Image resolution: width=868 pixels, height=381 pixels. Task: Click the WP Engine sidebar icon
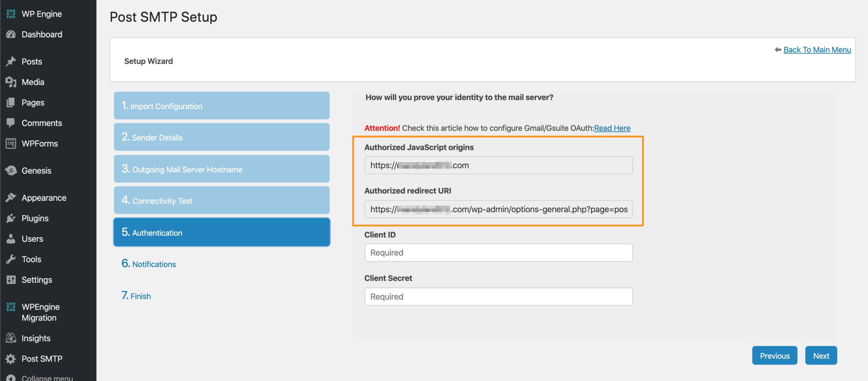click(11, 14)
